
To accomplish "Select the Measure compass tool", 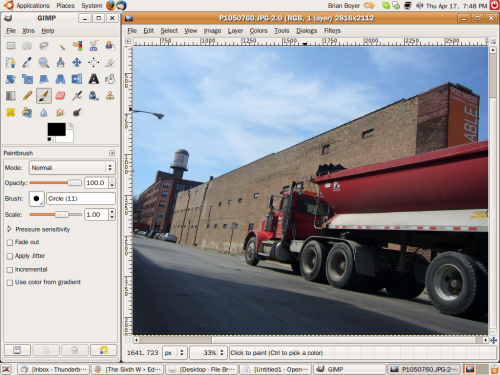I will tap(60, 62).
